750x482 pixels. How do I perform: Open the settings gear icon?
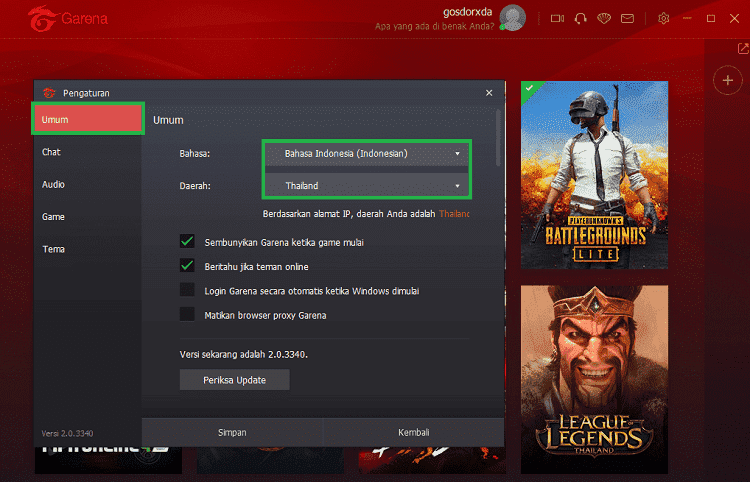click(663, 19)
